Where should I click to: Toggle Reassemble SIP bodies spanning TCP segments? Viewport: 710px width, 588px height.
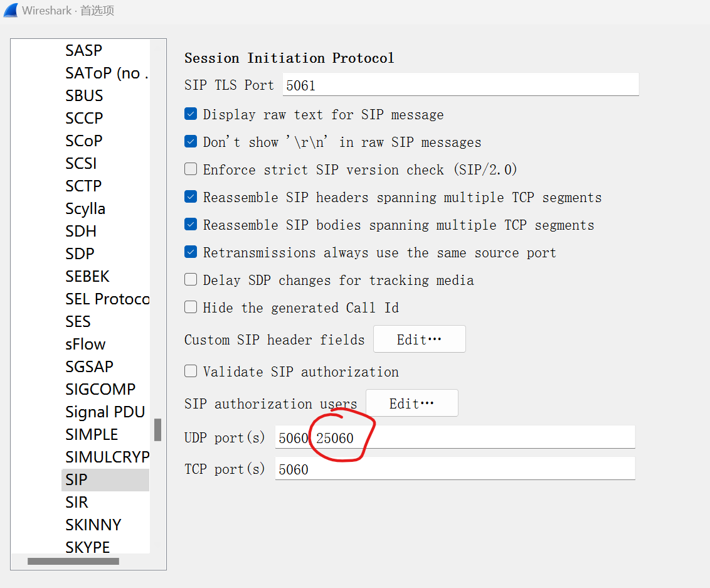click(x=191, y=225)
